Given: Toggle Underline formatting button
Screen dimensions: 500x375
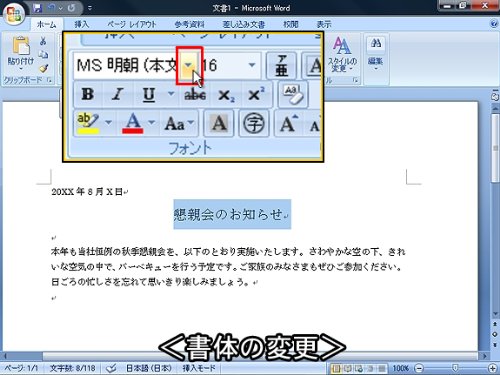Looking at the screenshot, I should coord(149,94).
